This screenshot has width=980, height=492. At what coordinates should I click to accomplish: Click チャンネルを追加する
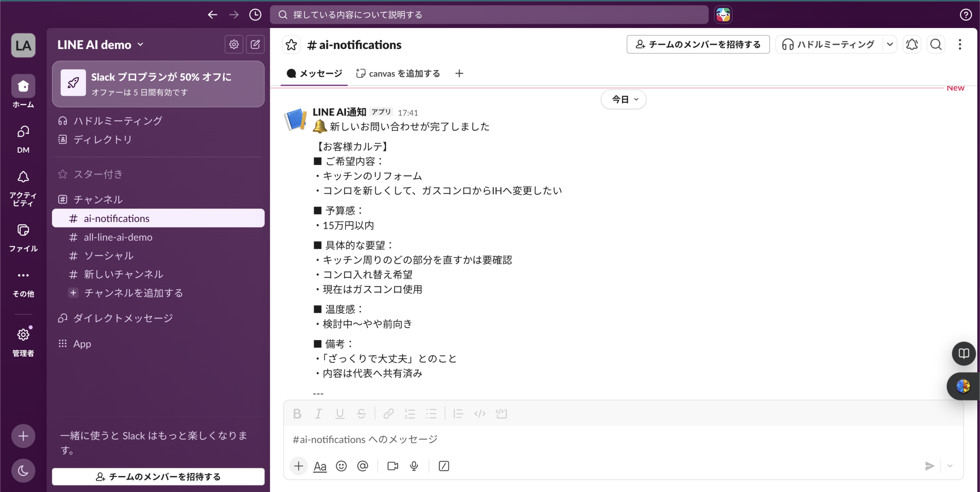point(158,293)
